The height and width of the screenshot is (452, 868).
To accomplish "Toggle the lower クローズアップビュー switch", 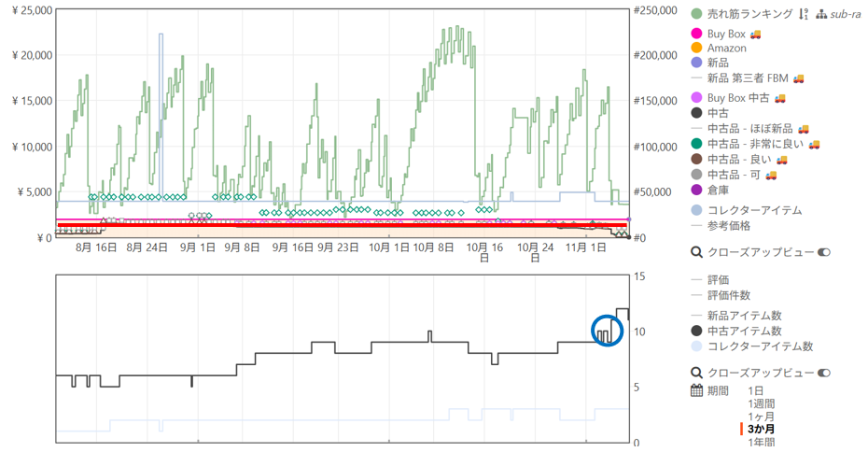I will 824,373.
